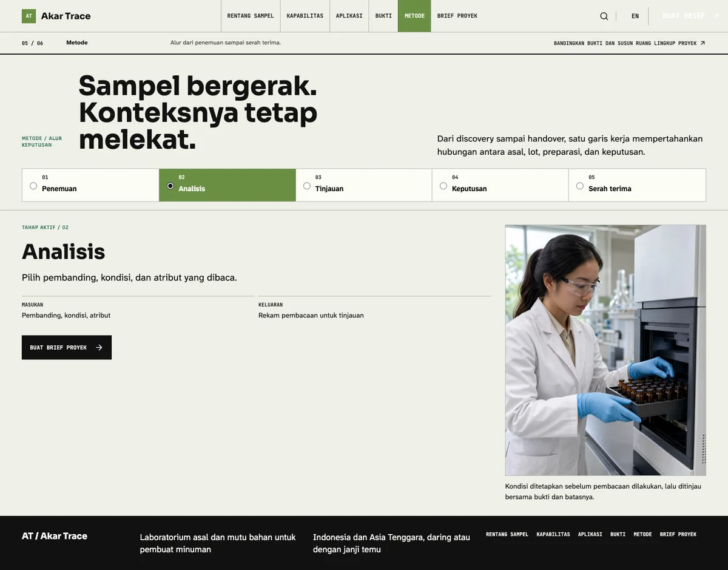Click the "Tahap Aktif / 02" label
This screenshot has width=728, height=570.
45,228
